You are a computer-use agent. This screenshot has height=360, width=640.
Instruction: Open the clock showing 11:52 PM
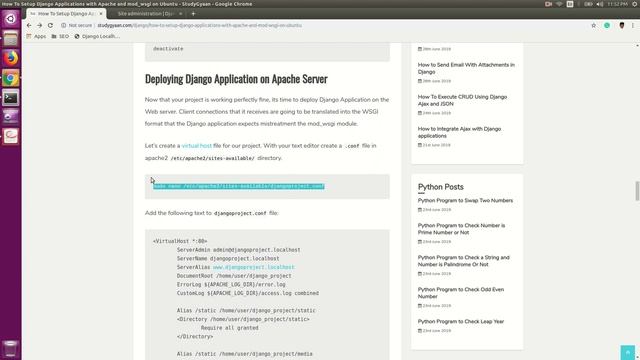[617, 4]
